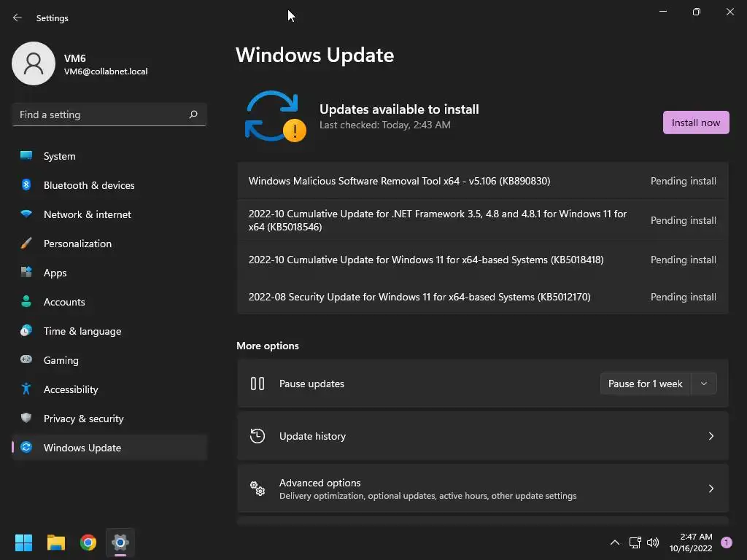Open Chrome from the taskbar
The image size is (747, 560).
pyautogui.click(x=88, y=542)
